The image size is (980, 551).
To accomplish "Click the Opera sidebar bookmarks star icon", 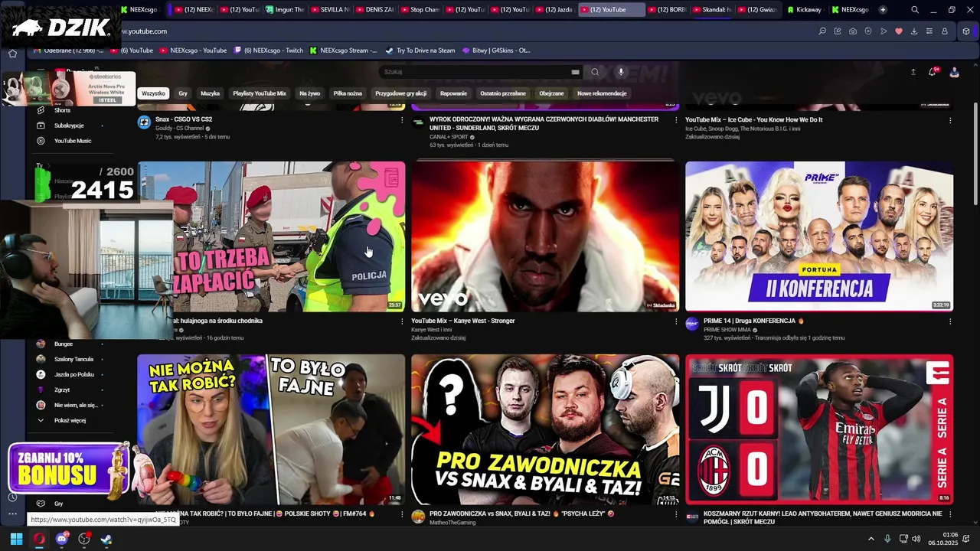I will pos(12,54).
